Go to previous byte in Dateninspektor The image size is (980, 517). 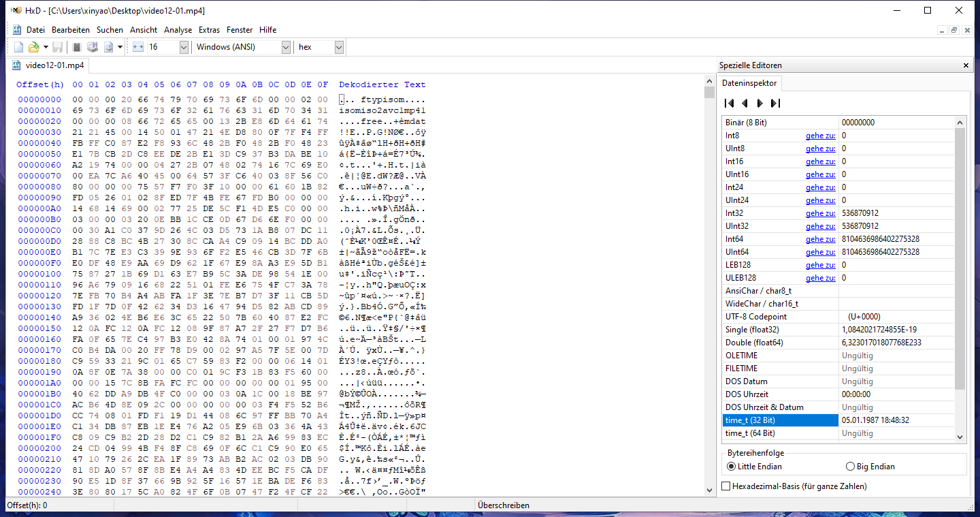click(x=745, y=104)
